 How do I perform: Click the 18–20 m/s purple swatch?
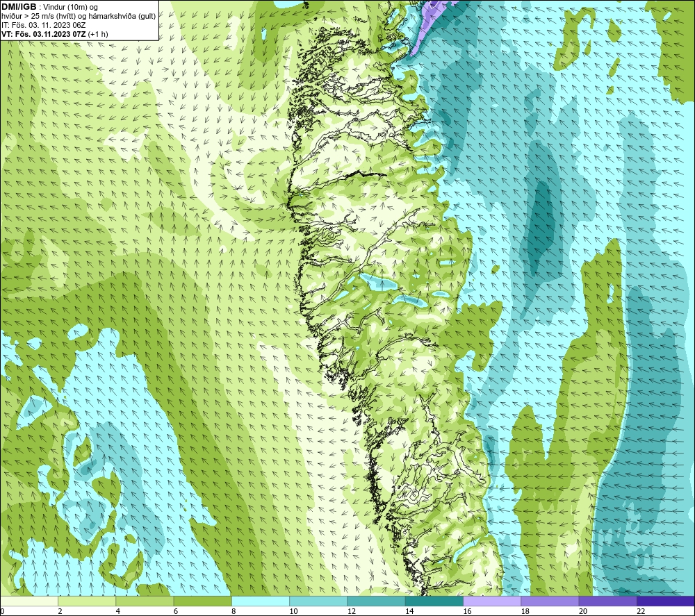(550, 601)
